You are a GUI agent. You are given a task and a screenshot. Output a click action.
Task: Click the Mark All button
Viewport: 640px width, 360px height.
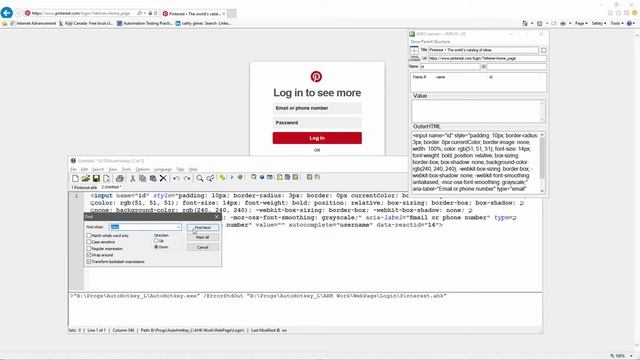(x=203, y=237)
